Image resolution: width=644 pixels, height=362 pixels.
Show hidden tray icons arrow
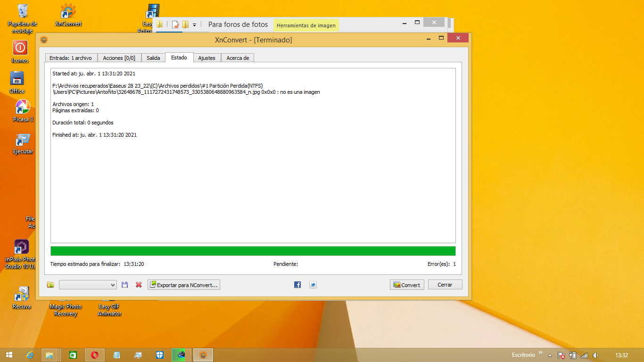[550, 355]
